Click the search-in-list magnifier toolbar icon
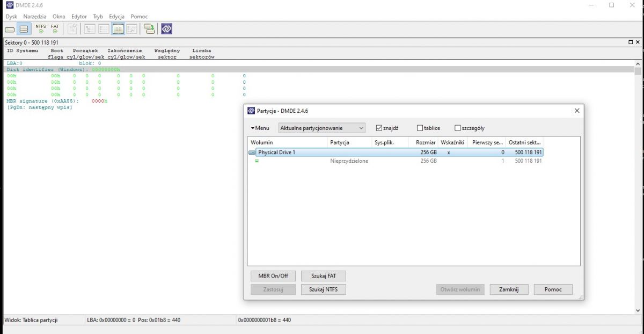Image resolution: width=644 pixels, height=334 pixels. click(131, 29)
